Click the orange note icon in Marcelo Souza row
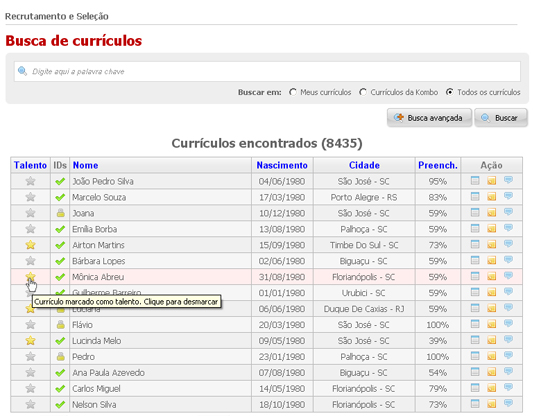 pos(491,196)
